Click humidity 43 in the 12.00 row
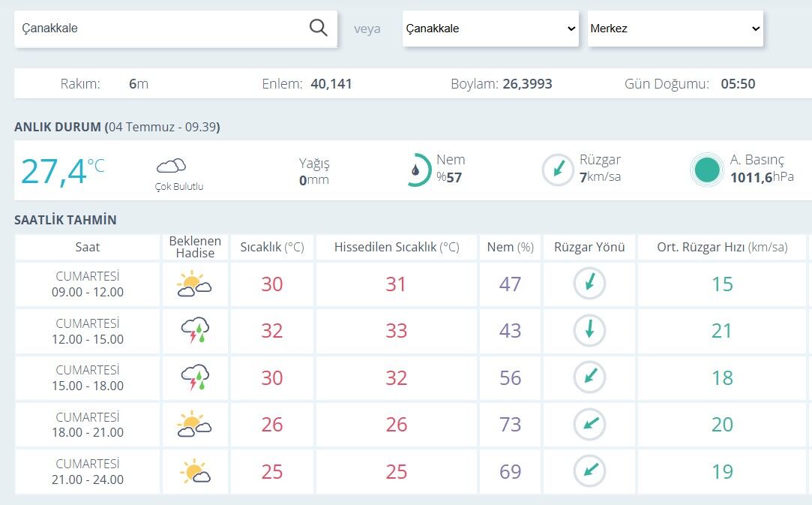The image size is (812, 505). point(510,331)
